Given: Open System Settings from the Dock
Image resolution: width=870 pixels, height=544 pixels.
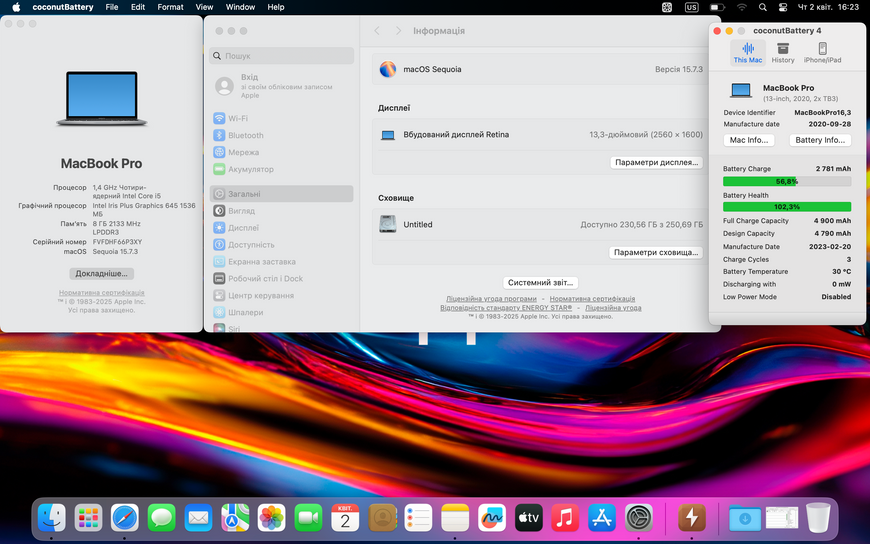Looking at the screenshot, I should (x=639, y=518).
